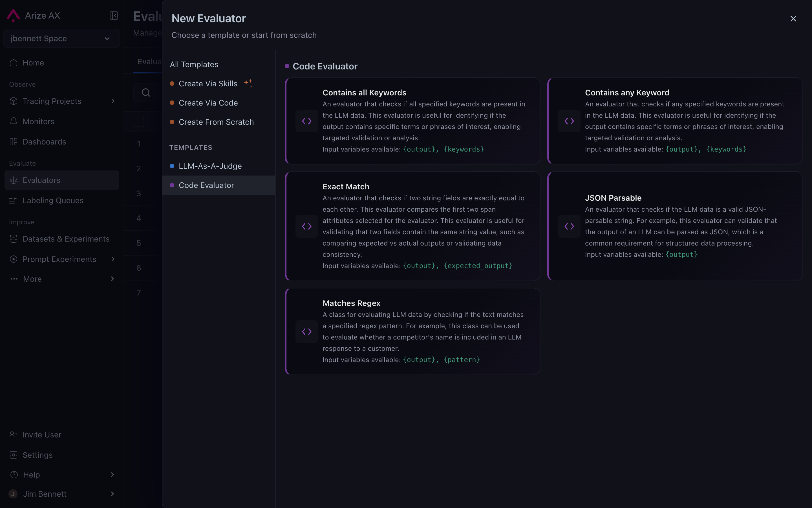Click the Help question mark icon

click(x=14, y=475)
